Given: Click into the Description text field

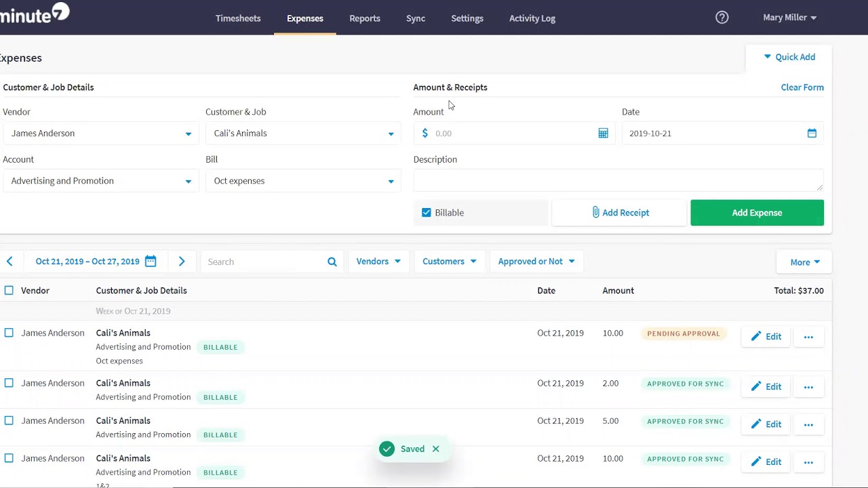Looking at the screenshot, I should click(x=618, y=180).
